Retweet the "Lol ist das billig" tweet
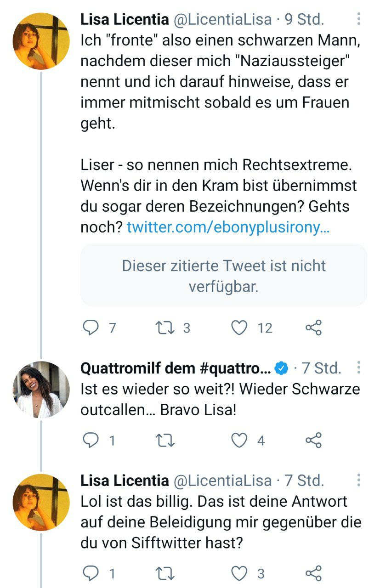The width and height of the screenshot is (380, 588). (163, 573)
